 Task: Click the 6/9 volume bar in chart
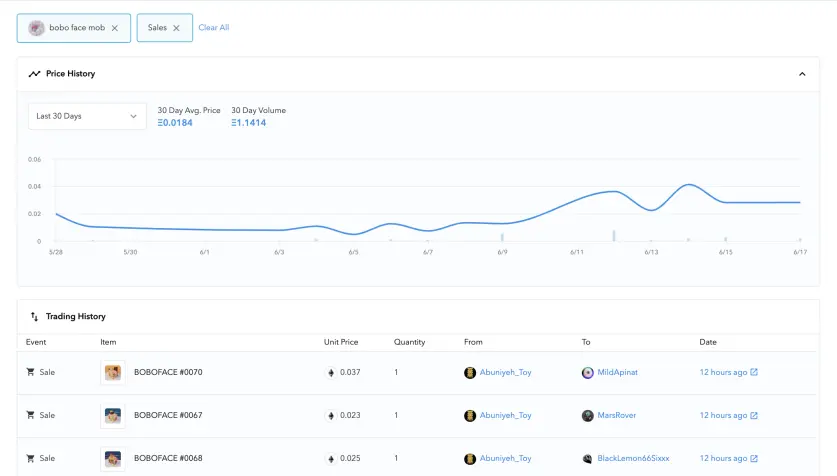tap(502, 237)
